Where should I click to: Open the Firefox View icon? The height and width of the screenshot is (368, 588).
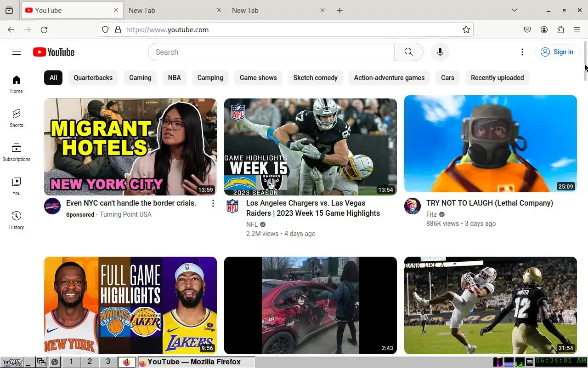(x=9, y=10)
